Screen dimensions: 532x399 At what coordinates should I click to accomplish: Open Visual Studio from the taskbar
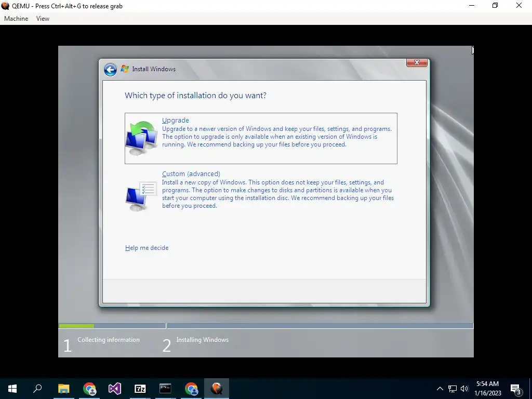(115, 389)
